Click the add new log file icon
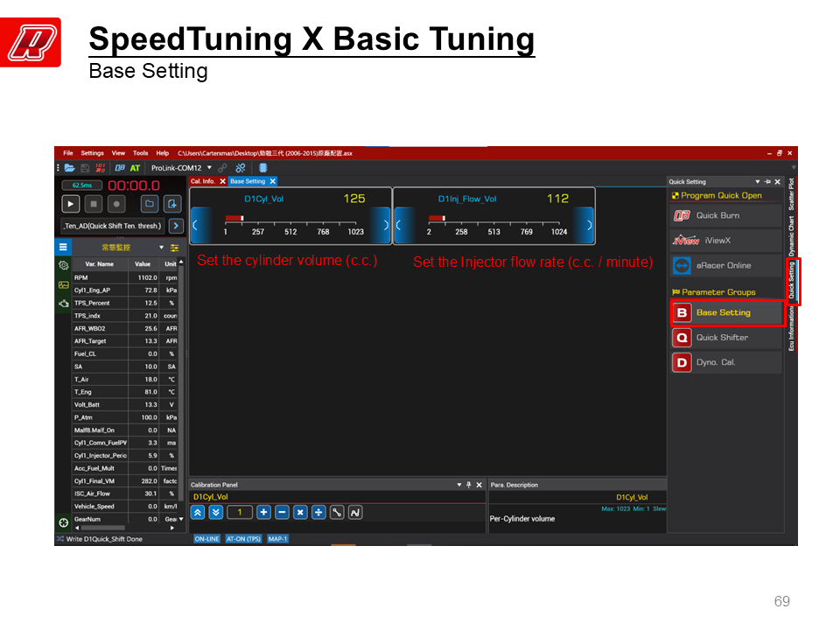Screen dimensions: 840x630 (172, 204)
